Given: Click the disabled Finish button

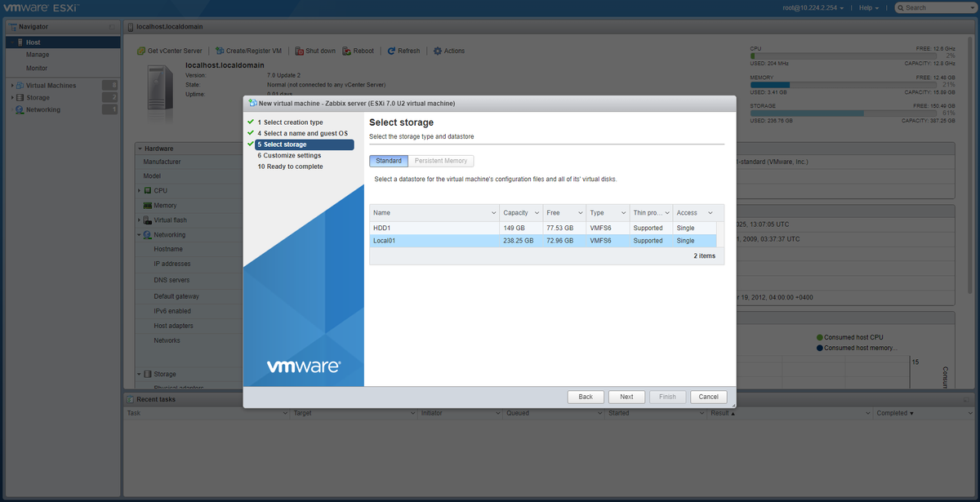Looking at the screenshot, I should pos(668,397).
